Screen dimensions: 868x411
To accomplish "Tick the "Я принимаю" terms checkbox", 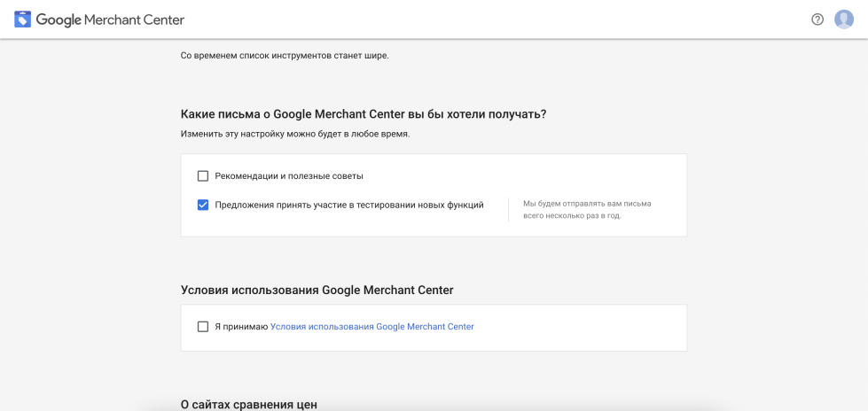I will (203, 326).
